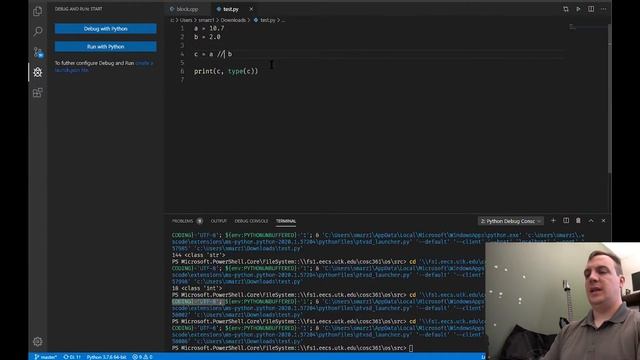Open errors and warnings count in status bar
The image size is (640, 360).
(x=142, y=357)
